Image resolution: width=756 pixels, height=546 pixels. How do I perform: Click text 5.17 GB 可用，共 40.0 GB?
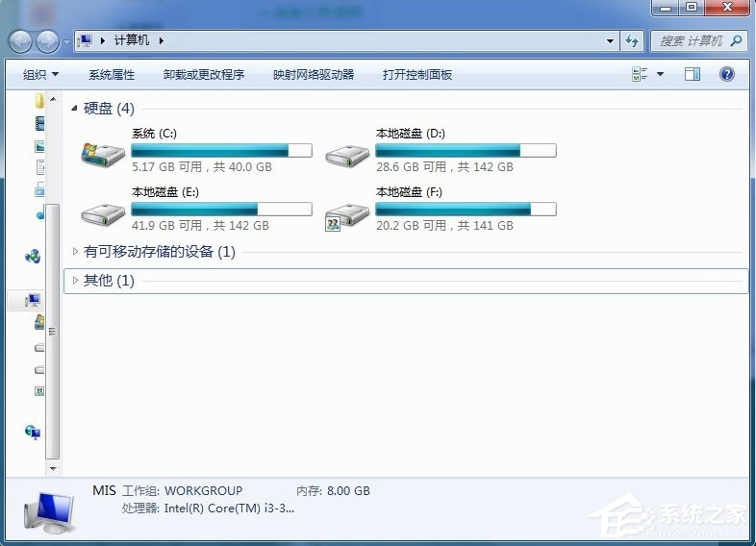tap(202, 166)
